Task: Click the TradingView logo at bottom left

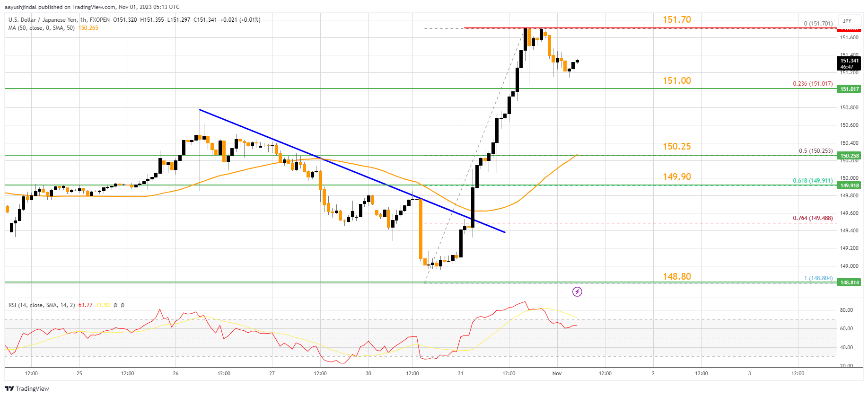Action: [27, 388]
